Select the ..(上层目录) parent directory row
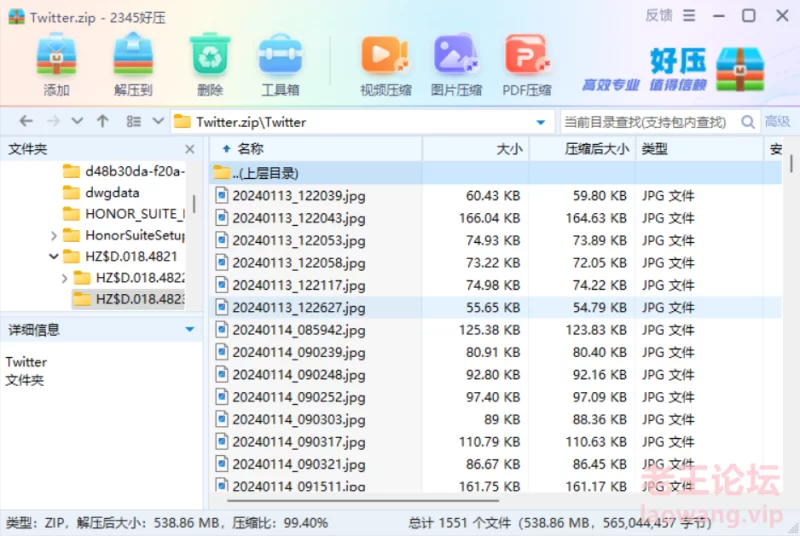The height and width of the screenshot is (536, 800). [495, 173]
